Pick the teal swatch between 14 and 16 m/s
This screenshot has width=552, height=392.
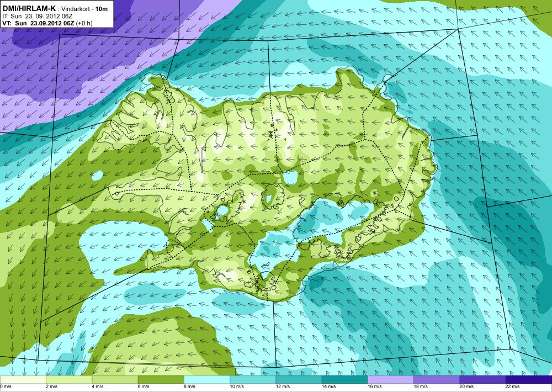pos(344,380)
